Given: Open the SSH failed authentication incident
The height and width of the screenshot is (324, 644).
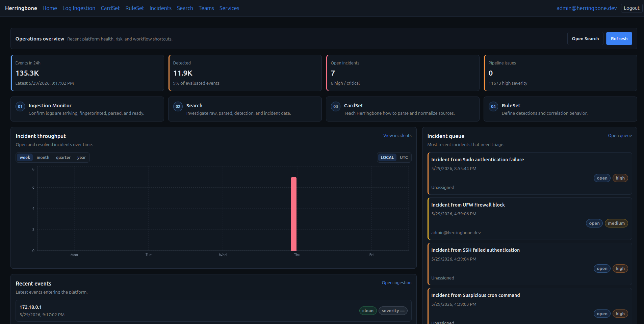Looking at the screenshot, I should 530,264.
